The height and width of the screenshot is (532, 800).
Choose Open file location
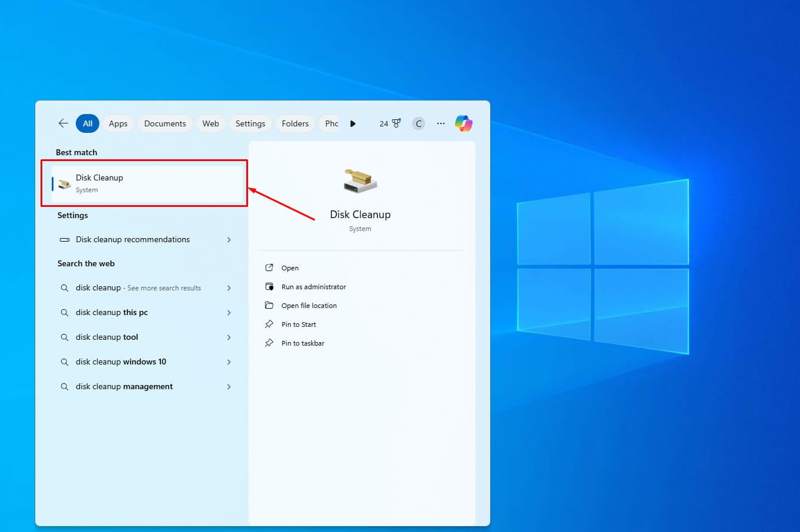(309, 306)
